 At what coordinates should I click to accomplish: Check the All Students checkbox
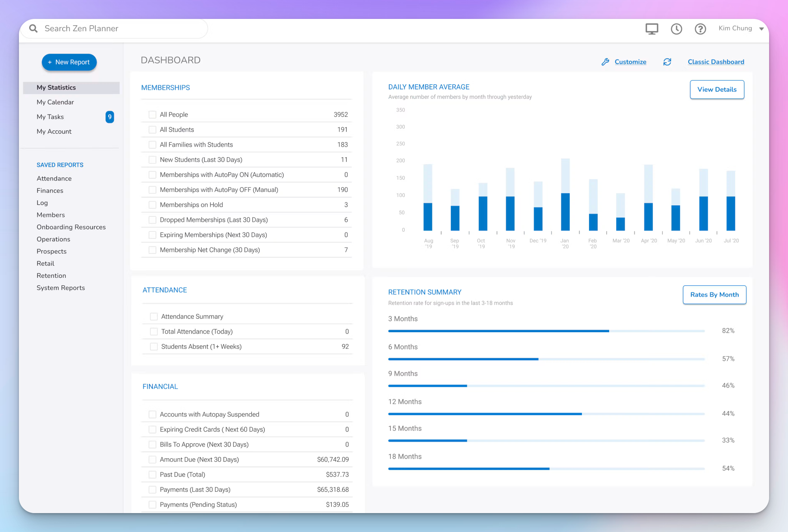tap(152, 130)
